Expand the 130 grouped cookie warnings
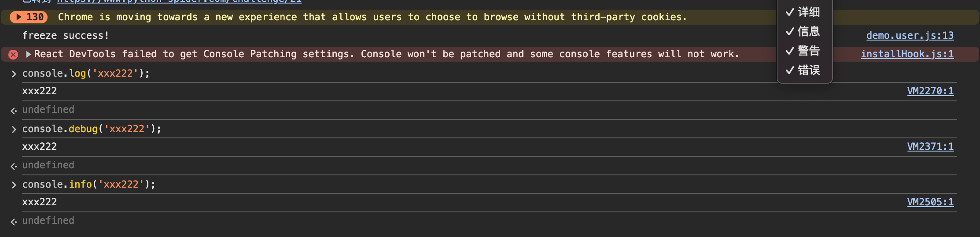Viewport: 980px width, 237px height. 29,17
